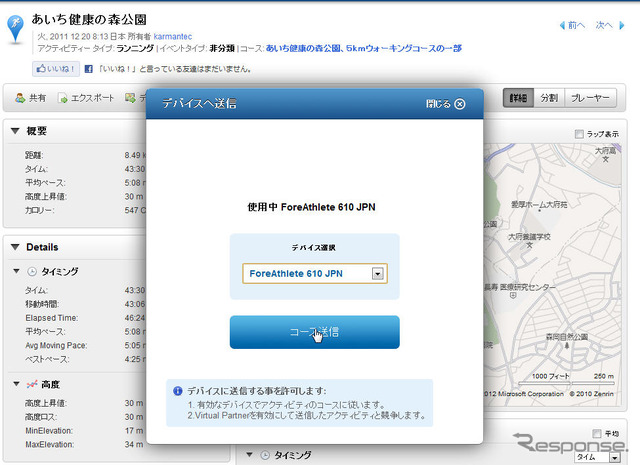Click the Elapsed Time label in Details
640x465 pixels.
51,318
